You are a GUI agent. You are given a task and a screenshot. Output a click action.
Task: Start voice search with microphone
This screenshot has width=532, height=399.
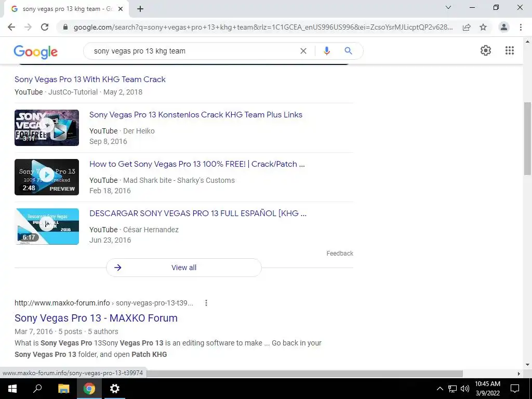pos(326,51)
